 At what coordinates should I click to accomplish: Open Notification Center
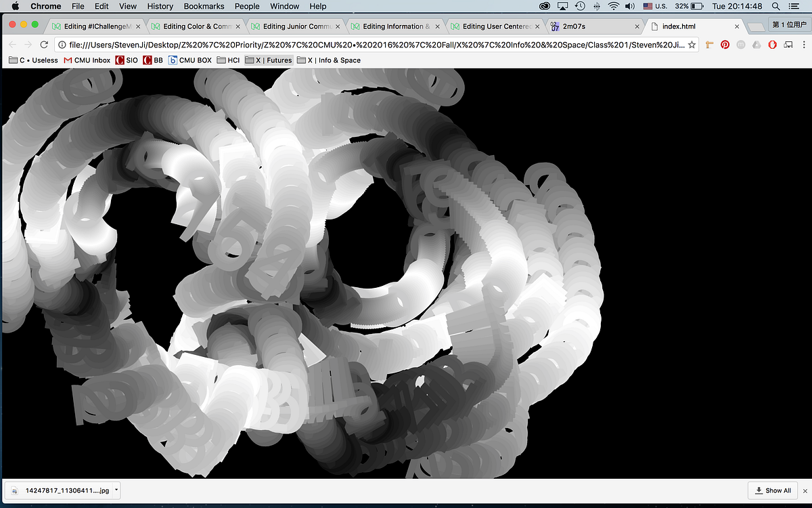tap(794, 6)
